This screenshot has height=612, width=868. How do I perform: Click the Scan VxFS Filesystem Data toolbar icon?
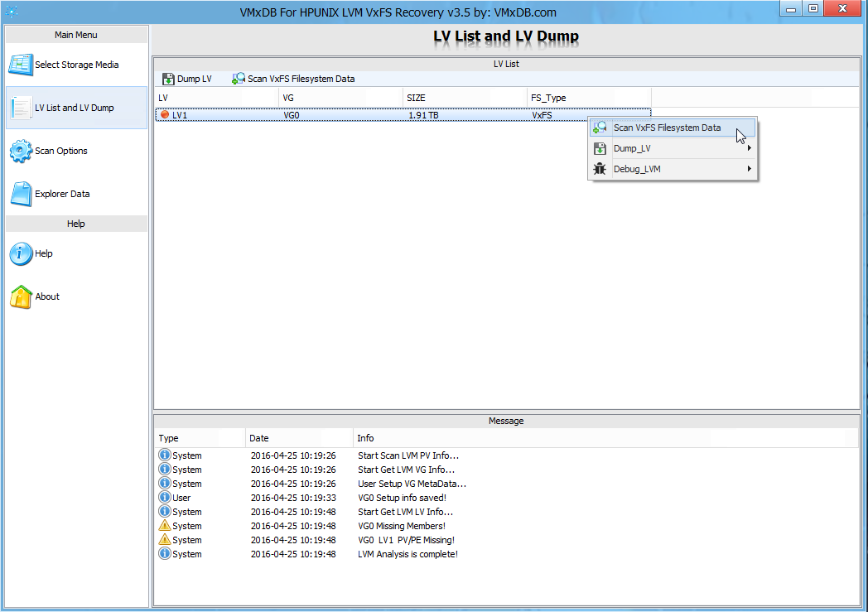tap(238, 79)
